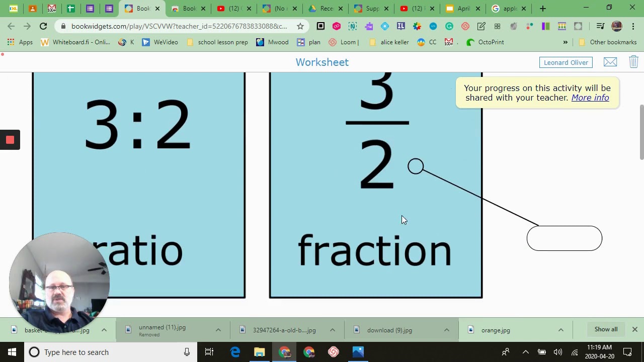Open the Whiteboard.fi bookmark
This screenshot has width=644, height=362.
pos(75,42)
